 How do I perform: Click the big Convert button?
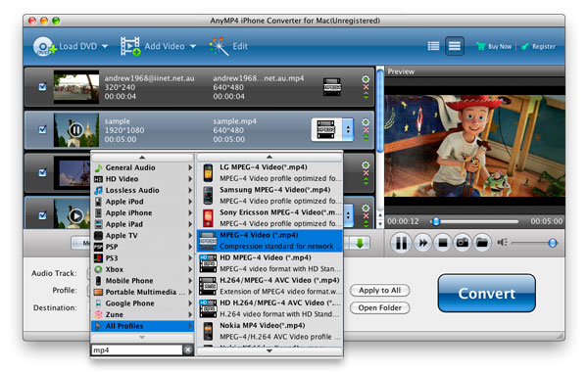(x=486, y=294)
